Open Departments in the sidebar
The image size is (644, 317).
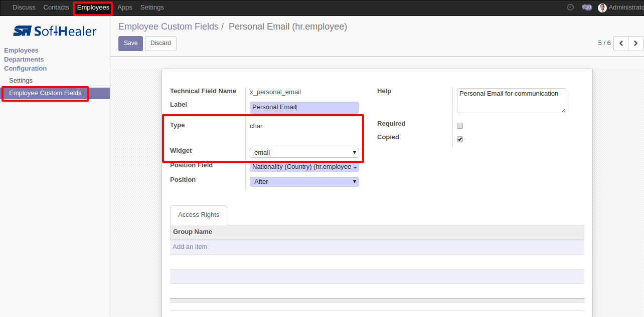coord(24,60)
